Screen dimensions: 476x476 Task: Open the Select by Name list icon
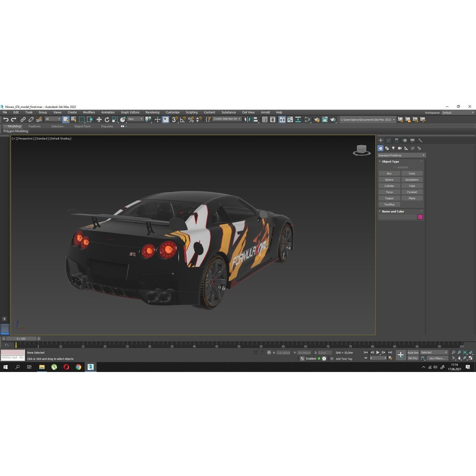(x=74, y=119)
